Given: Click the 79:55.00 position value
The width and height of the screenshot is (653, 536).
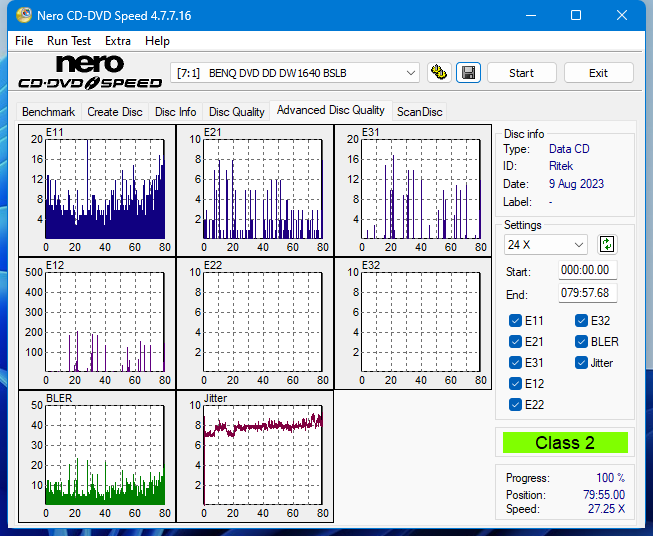Looking at the screenshot, I should tap(604, 495).
